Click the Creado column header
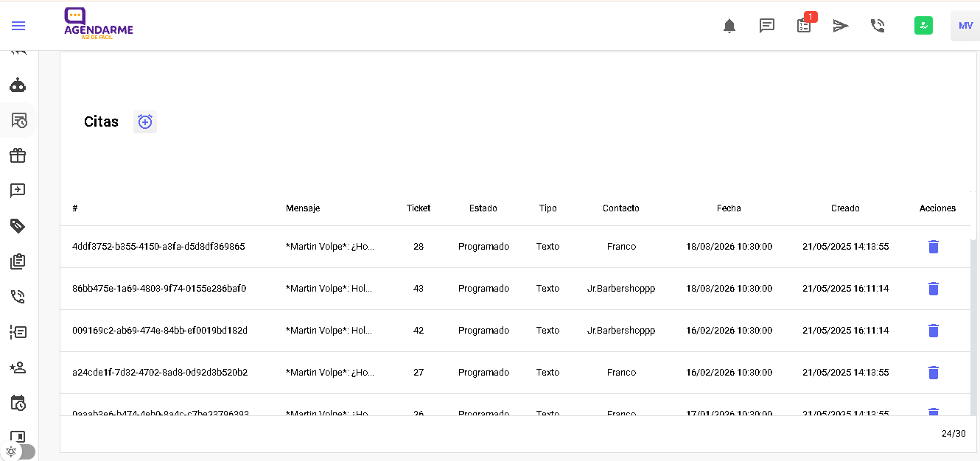The width and height of the screenshot is (980, 461). [x=845, y=208]
